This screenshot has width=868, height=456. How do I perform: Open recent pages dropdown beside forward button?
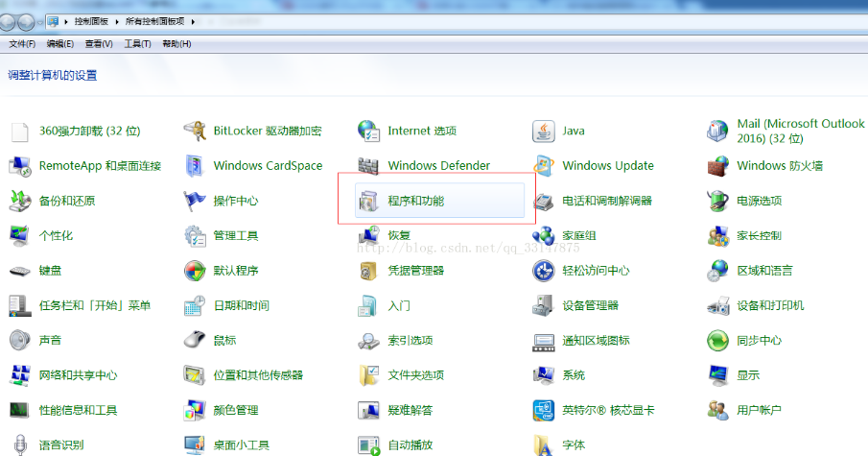[39, 23]
